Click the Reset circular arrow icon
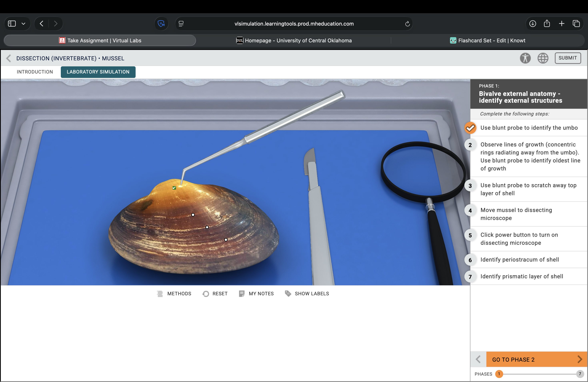 (x=206, y=294)
